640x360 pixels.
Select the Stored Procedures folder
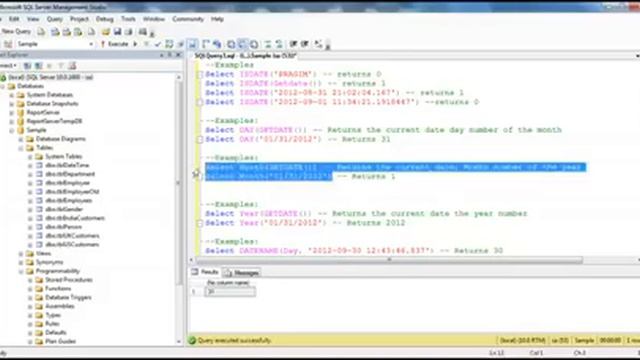pyautogui.click(x=69, y=280)
